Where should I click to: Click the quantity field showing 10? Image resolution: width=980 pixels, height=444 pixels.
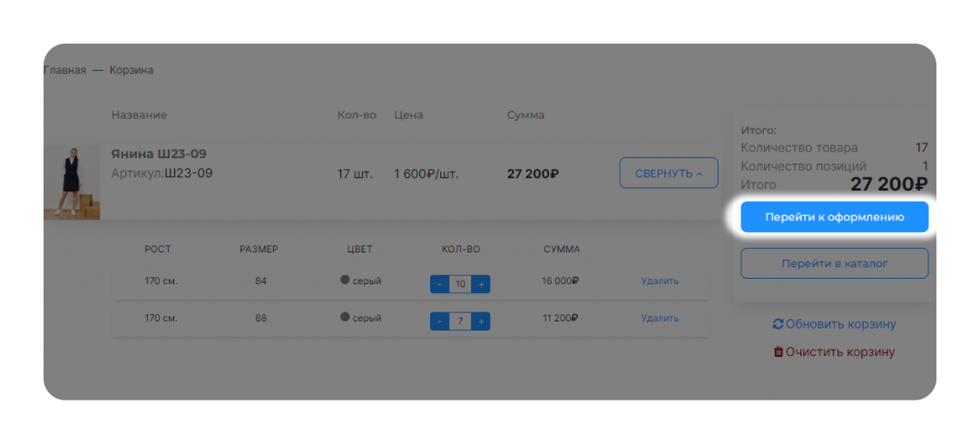click(460, 284)
